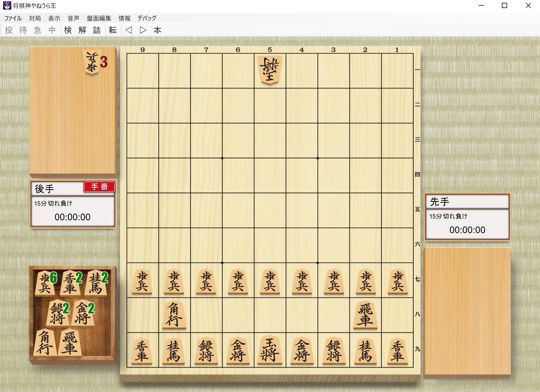Select the 検 position-analysis toolbar icon

pyautogui.click(x=67, y=30)
